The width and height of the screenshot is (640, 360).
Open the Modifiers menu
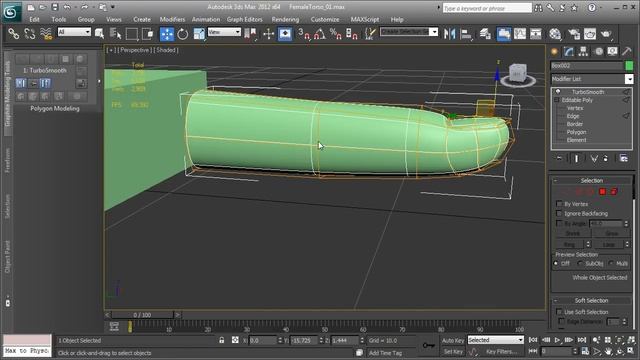172,19
